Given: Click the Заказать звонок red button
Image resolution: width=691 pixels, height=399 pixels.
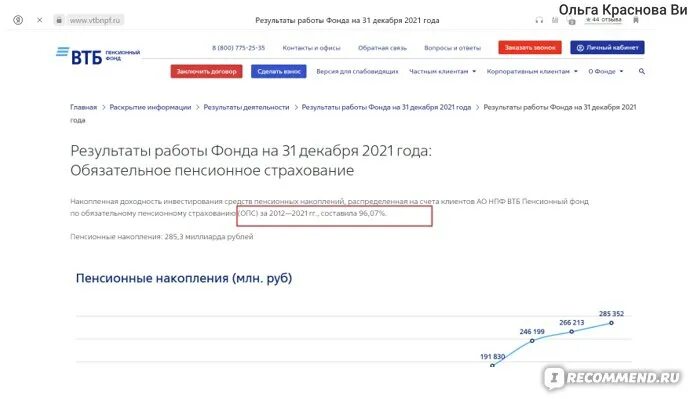Looking at the screenshot, I should [x=530, y=48].
